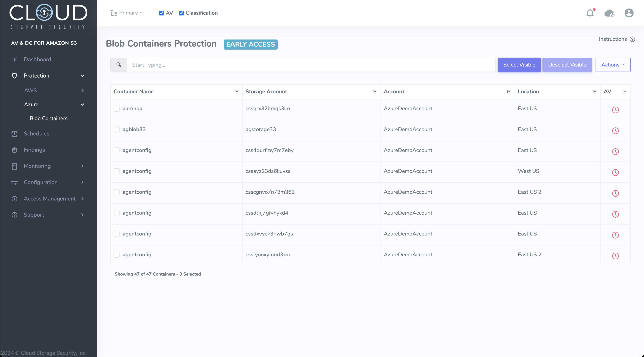Viewport: 644px width, 357px height.
Task: Select checkbox for cssayz23ds6kuvss agentconfig row
Action: pyautogui.click(x=116, y=171)
